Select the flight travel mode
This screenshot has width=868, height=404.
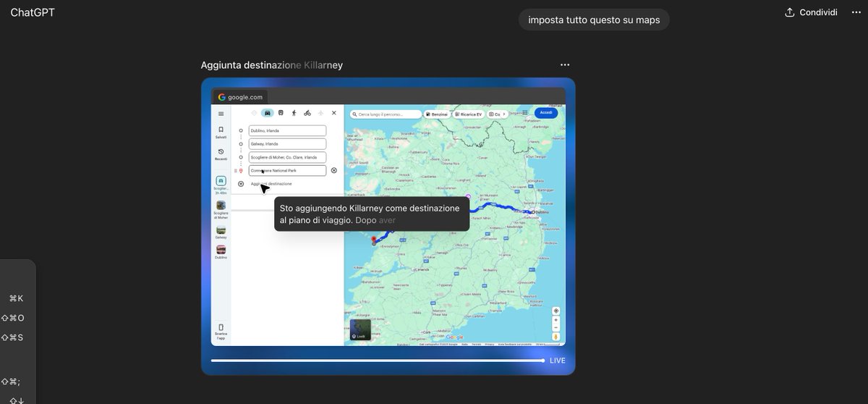(x=320, y=113)
